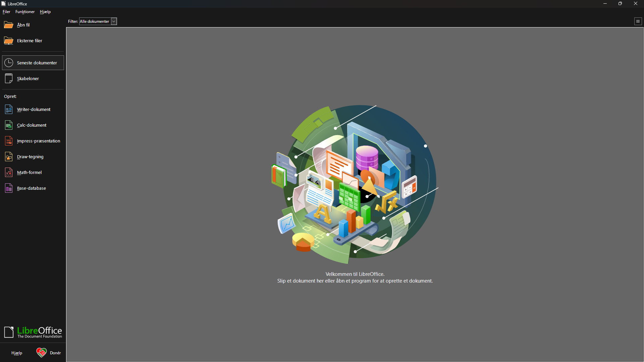Click the LibreOffice Document Foundation logo

[x=33, y=332]
